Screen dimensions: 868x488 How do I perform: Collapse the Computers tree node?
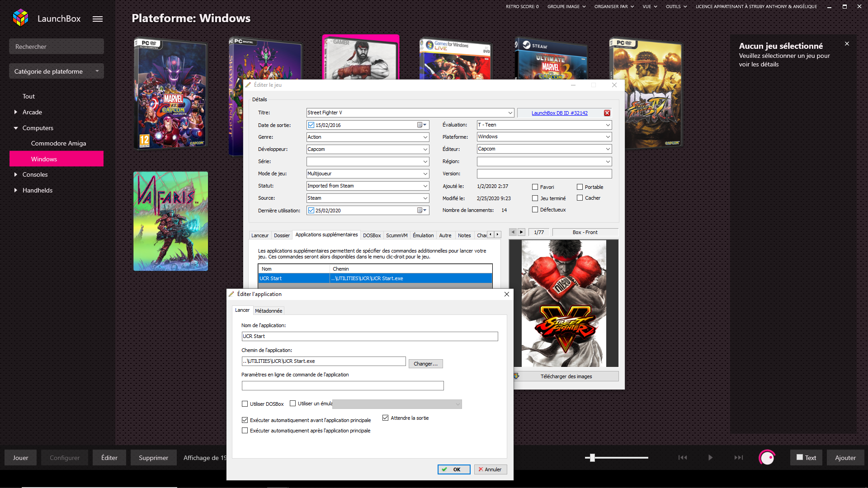click(16, 128)
